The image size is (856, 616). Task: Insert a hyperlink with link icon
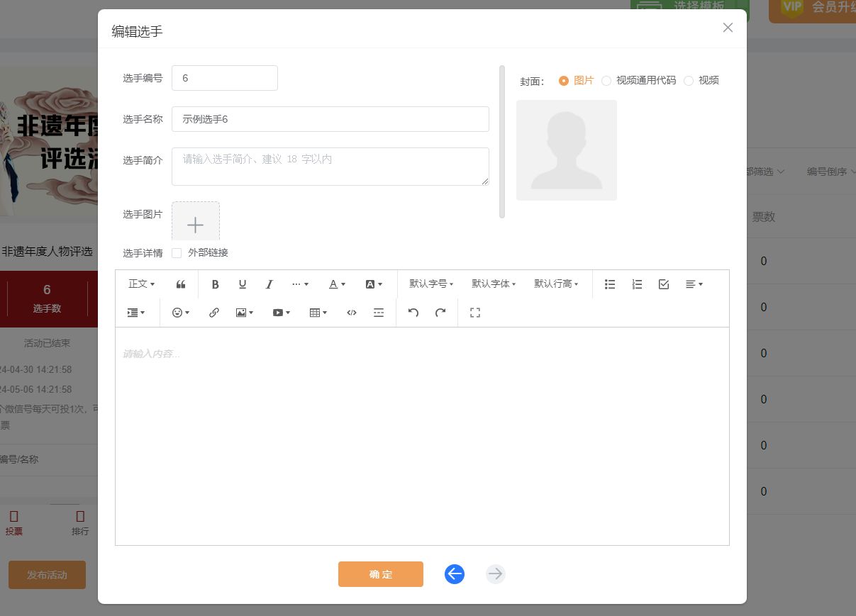point(214,313)
